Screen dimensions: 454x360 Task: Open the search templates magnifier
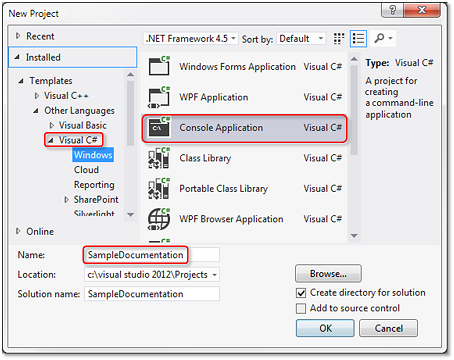[379, 38]
